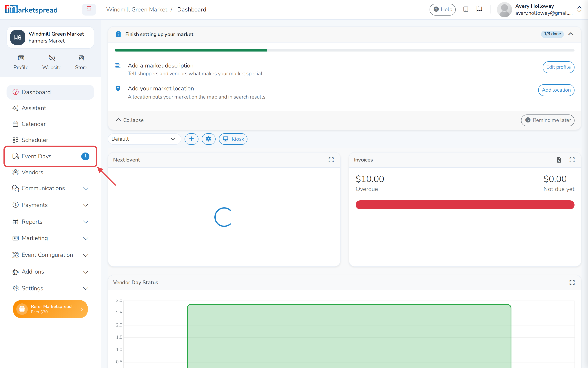Click the red overdue invoices bar
Image resolution: width=588 pixels, height=368 pixels.
pyautogui.click(x=465, y=205)
